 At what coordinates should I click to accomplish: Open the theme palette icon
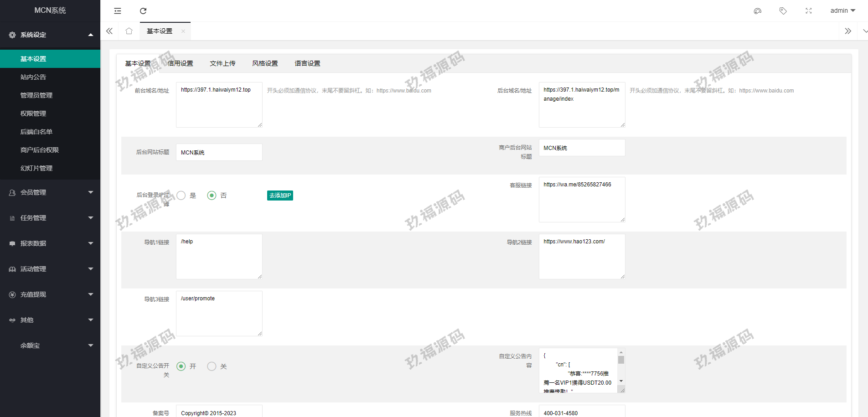click(x=758, y=11)
